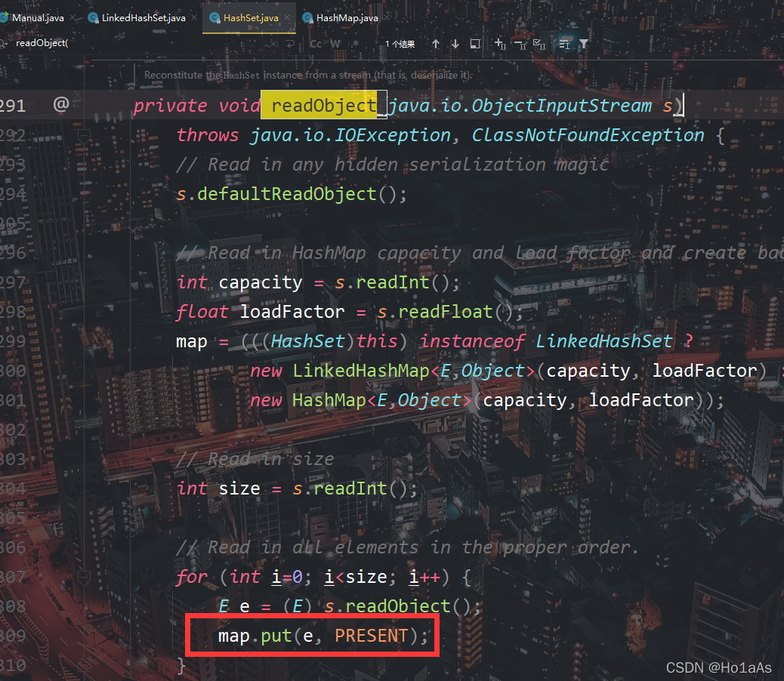Click comment 'Read in any hidden serialization magic'

(393, 165)
